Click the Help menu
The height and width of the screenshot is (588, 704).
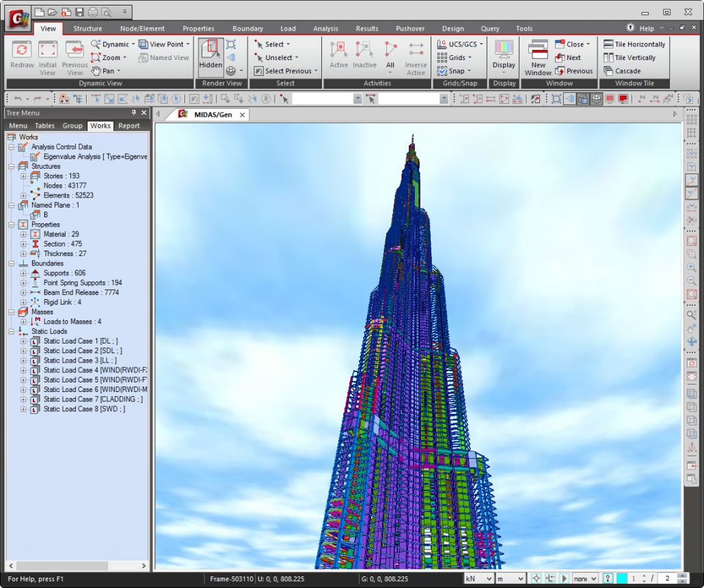tap(647, 28)
